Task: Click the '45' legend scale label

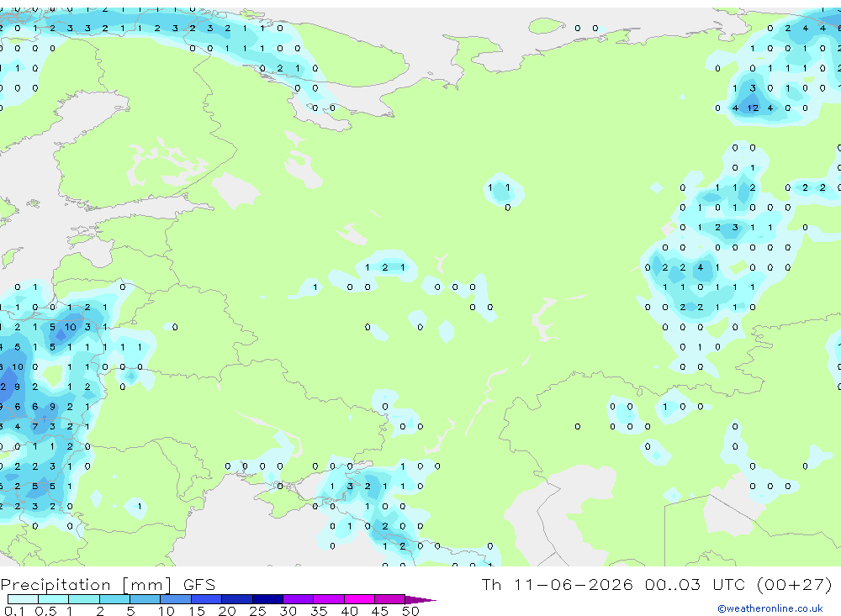Action: 380,611
